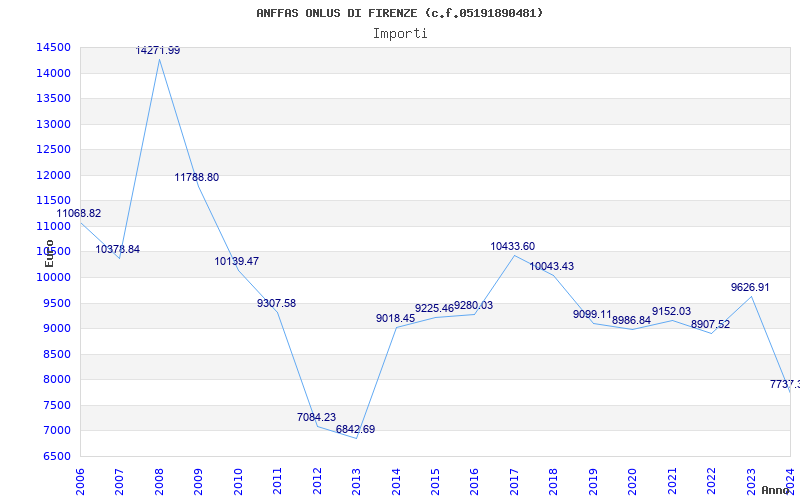Click the 12500 y-axis tick label
This screenshot has width=800, height=500.
(x=53, y=149)
